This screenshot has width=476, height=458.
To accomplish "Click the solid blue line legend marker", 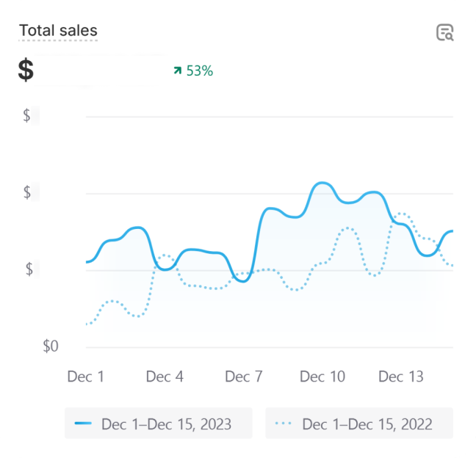I will pyautogui.click(x=84, y=424).
